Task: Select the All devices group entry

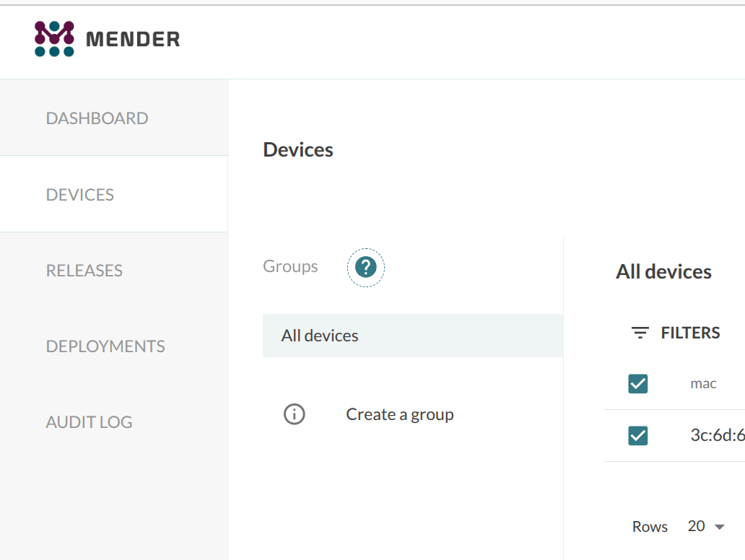Action: [413, 336]
